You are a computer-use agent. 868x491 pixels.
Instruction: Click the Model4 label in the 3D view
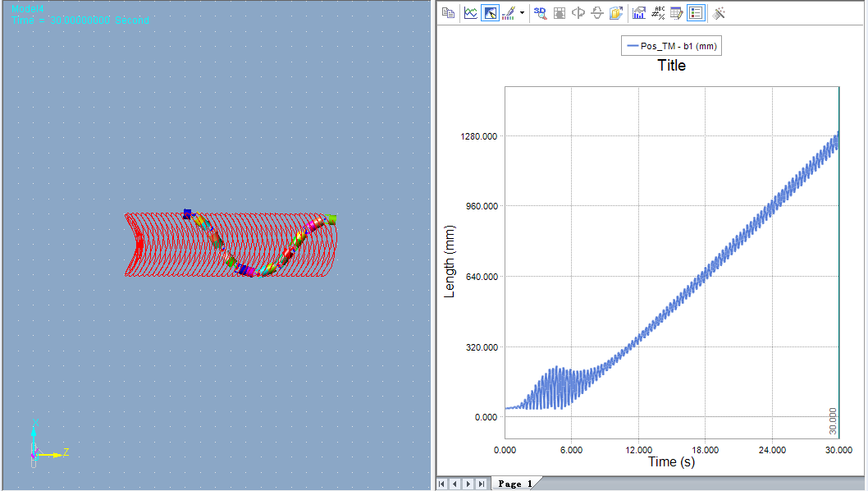pyautogui.click(x=28, y=9)
